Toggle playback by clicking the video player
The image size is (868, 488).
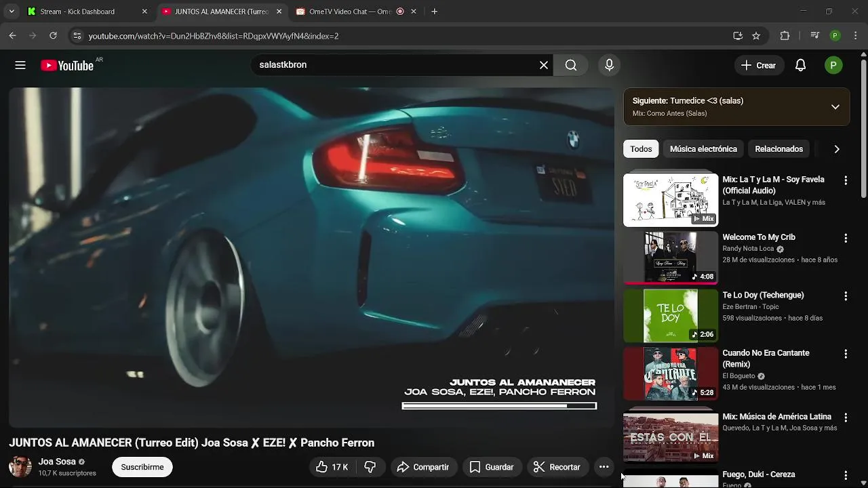311,258
